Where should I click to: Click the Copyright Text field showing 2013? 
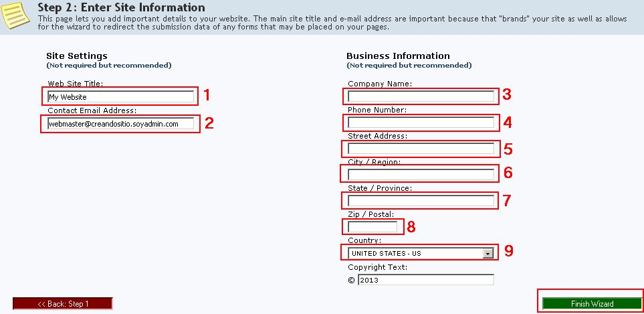click(426, 280)
